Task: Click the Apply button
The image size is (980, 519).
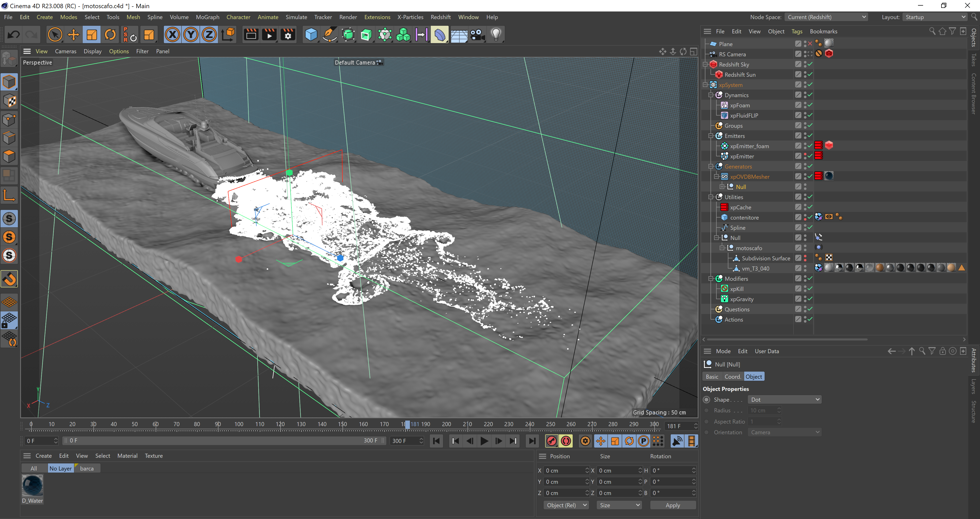Action: click(x=672, y=505)
